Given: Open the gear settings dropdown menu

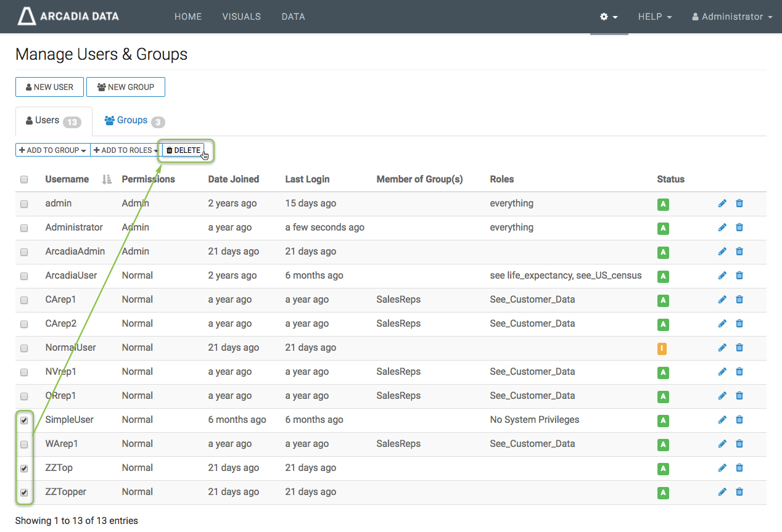Looking at the screenshot, I should (x=609, y=17).
